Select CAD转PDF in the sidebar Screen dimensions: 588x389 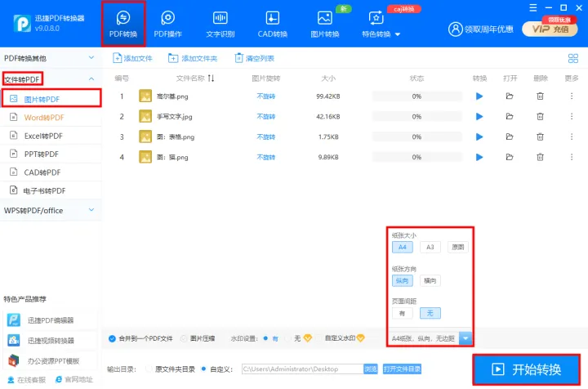point(51,172)
